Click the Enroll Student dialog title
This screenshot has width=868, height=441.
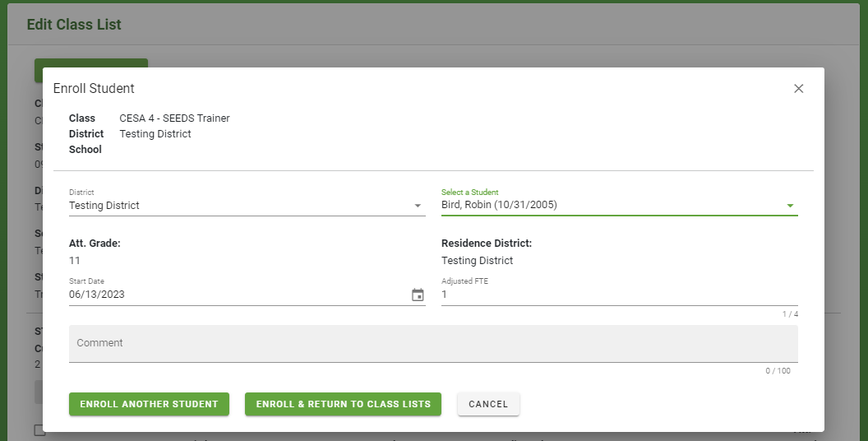94,89
